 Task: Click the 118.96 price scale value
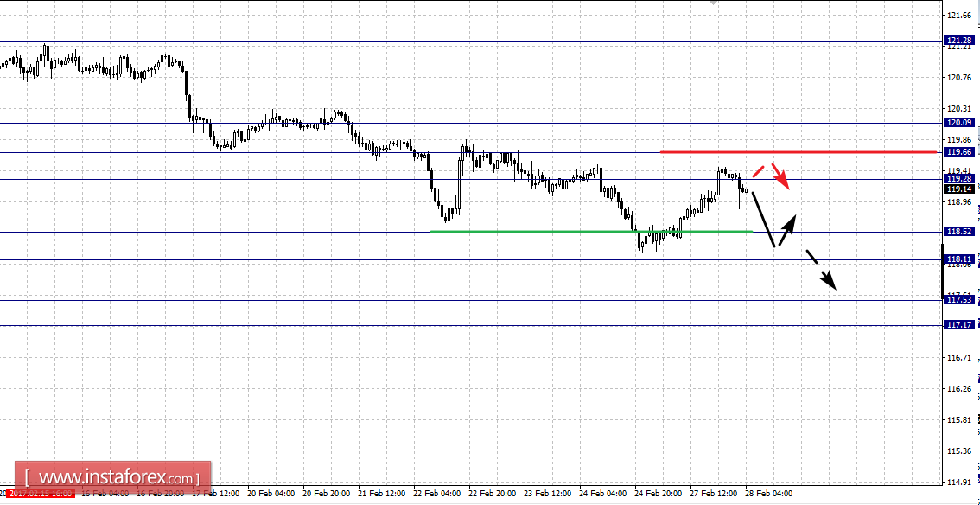(x=959, y=202)
